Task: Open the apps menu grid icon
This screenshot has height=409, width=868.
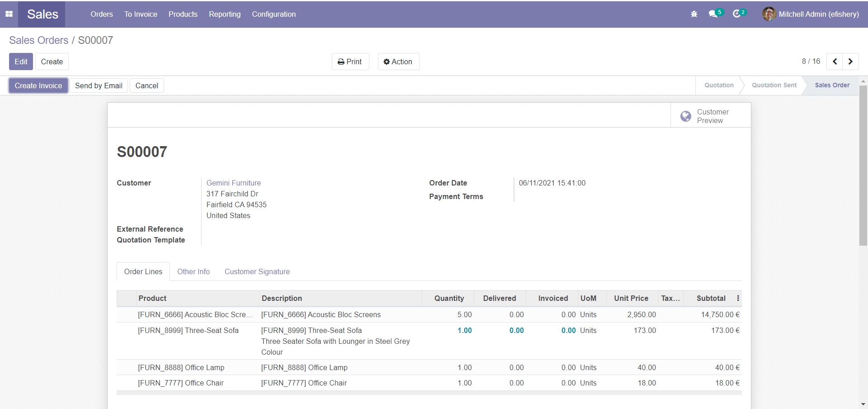Action: 9,14
